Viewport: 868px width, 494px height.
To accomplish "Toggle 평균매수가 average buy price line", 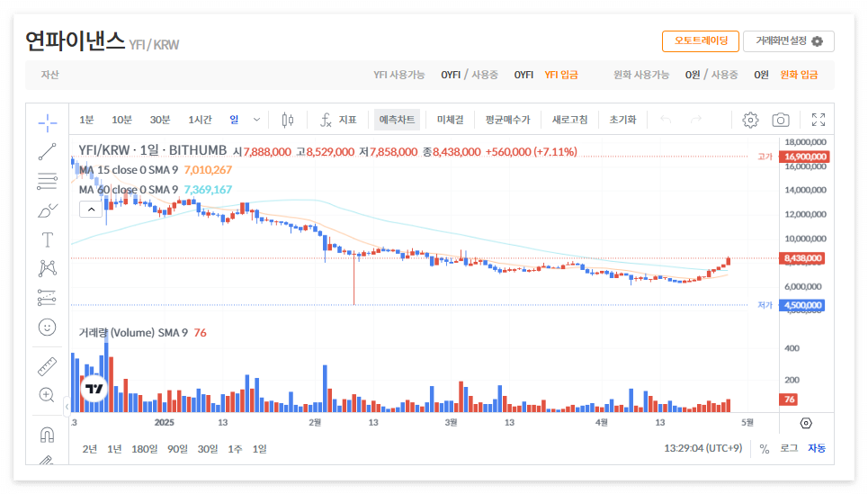I will click(x=507, y=120).
